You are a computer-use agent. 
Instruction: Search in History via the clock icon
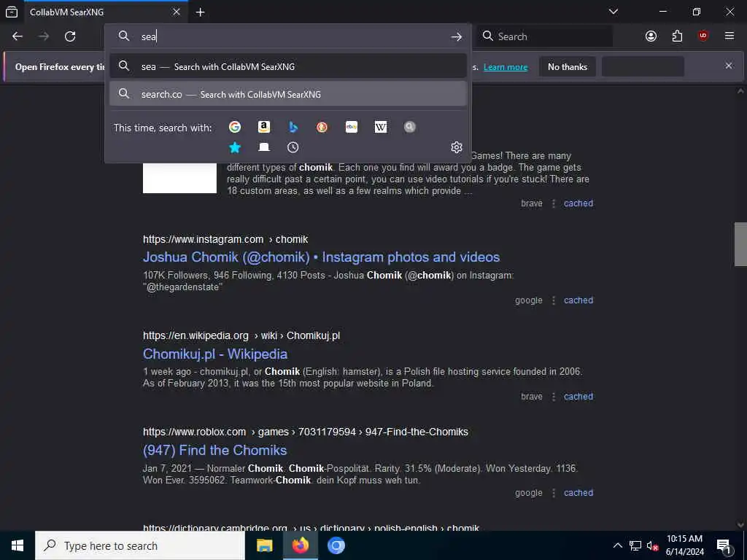pos(293,147)
